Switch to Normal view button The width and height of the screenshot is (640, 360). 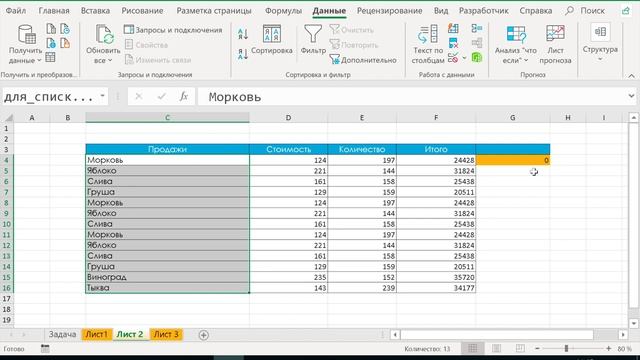473,348
